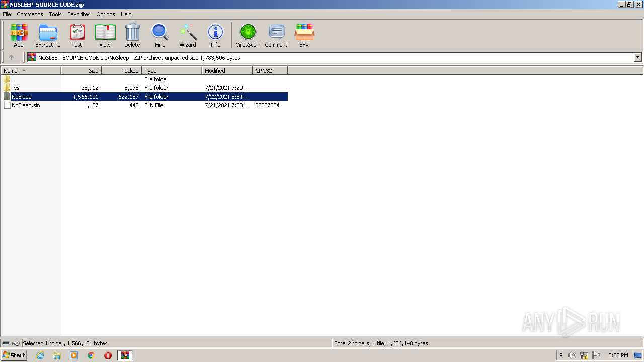Click the volume speaker tray icon
Image resolution: width=644 pixels, height=362 pixels.
coord(572,355)
